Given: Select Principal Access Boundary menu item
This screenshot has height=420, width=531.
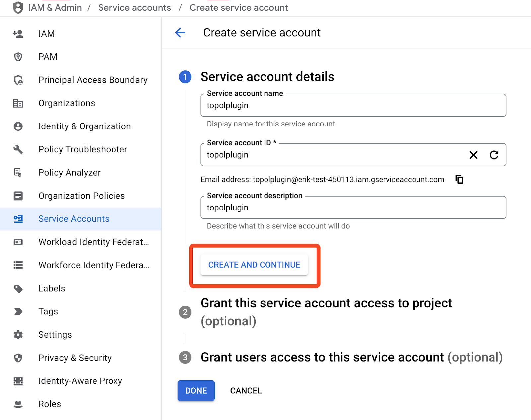Looking at the screenshot, I should 93,80.
